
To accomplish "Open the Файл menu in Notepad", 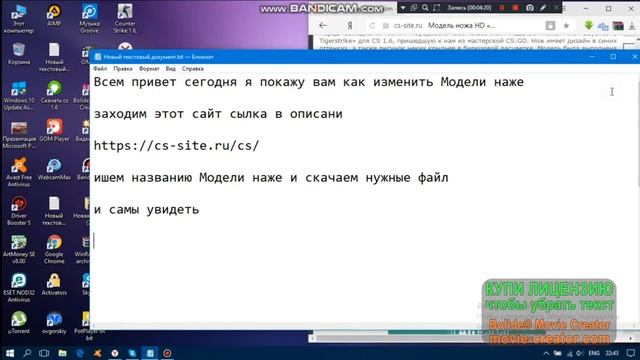I will pyautogui.click(x=100, y=69).
